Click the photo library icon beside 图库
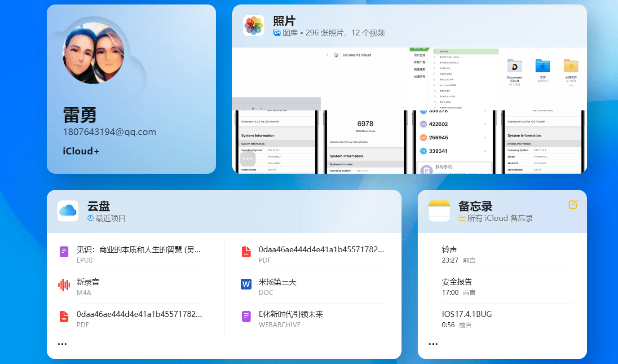 277,33
